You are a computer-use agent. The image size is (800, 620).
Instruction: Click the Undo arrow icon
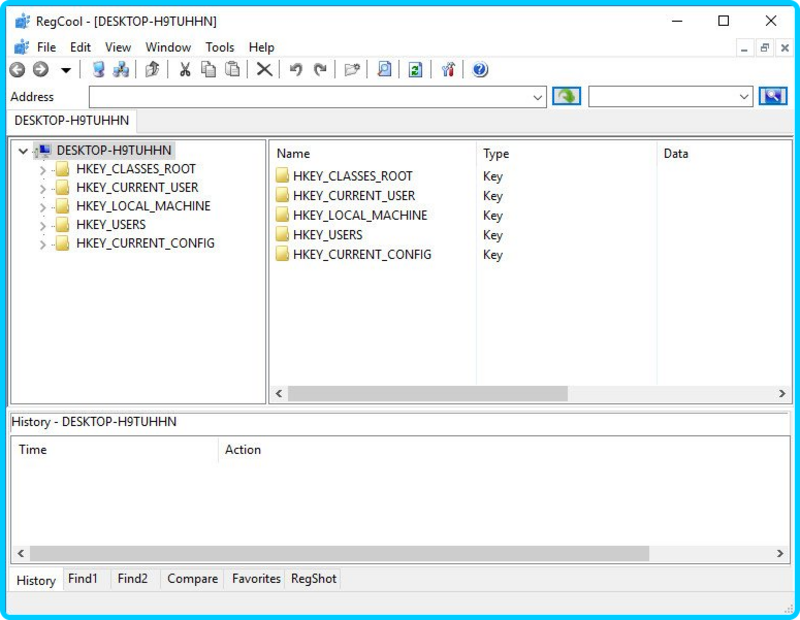296,69
